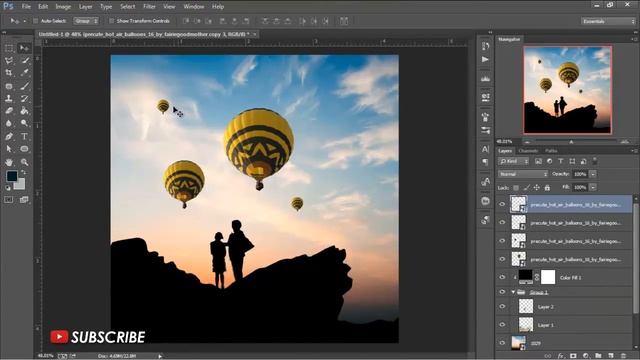
Task: Click Create a new layer button
Action: (611, 356)
